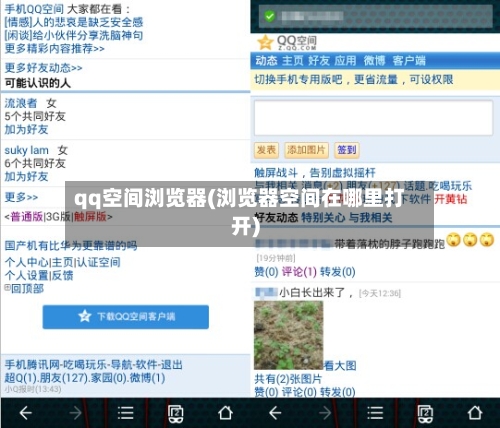
Task: Tap back arrow in right phone's browser bar
Action: click(275, 413)
